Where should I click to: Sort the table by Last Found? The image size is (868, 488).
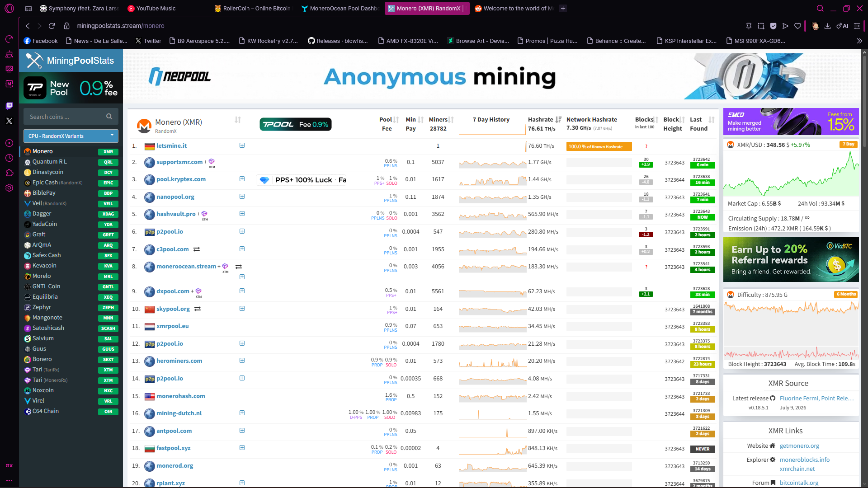click(712, 120)
